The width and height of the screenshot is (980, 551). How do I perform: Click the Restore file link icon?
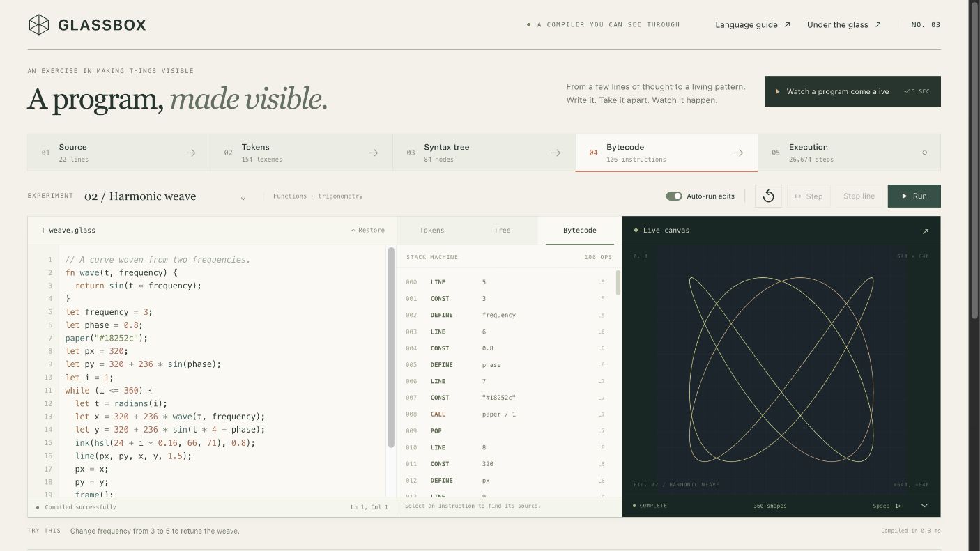point(353,231)
